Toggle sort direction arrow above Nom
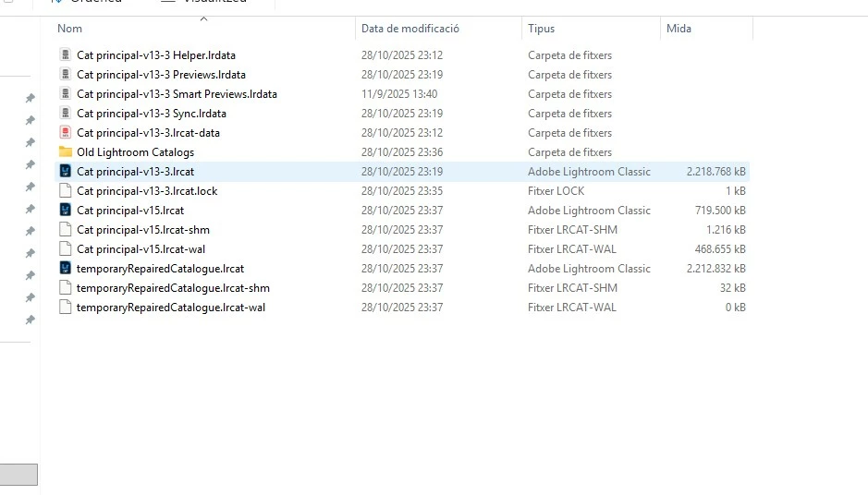Screen dimensions: 868x495 point(203,18)
